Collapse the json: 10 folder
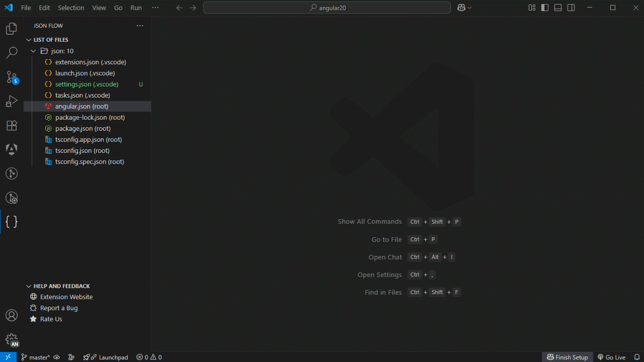The height and width of the screenshot is (362, 644). 33,50
